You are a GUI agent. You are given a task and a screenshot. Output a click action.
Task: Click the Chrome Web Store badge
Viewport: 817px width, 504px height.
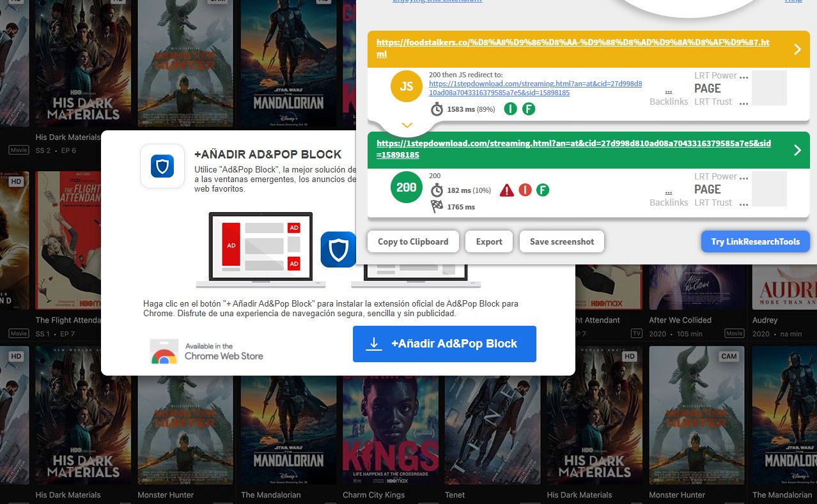tap(207, 351)
